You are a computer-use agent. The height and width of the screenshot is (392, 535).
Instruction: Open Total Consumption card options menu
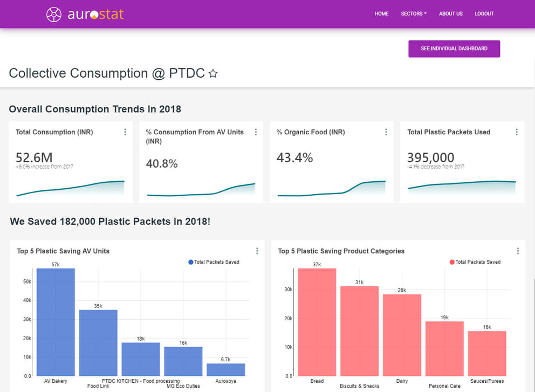125,132
